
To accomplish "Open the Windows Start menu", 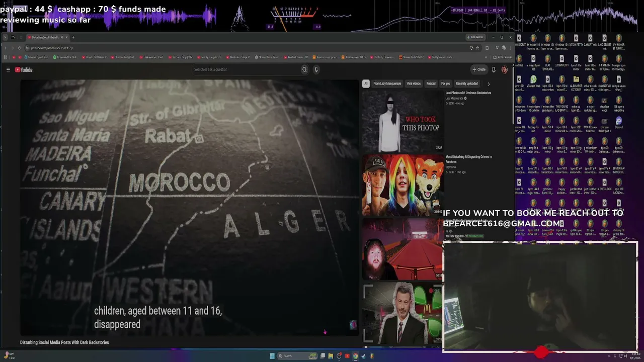I will pos(272,356).
